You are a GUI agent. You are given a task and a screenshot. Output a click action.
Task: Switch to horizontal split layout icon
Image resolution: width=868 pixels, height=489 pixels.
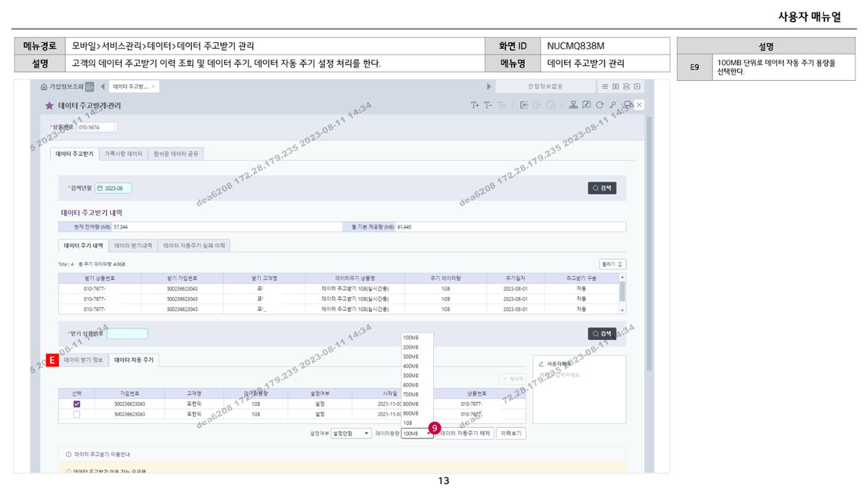click(x=626, y=86)
